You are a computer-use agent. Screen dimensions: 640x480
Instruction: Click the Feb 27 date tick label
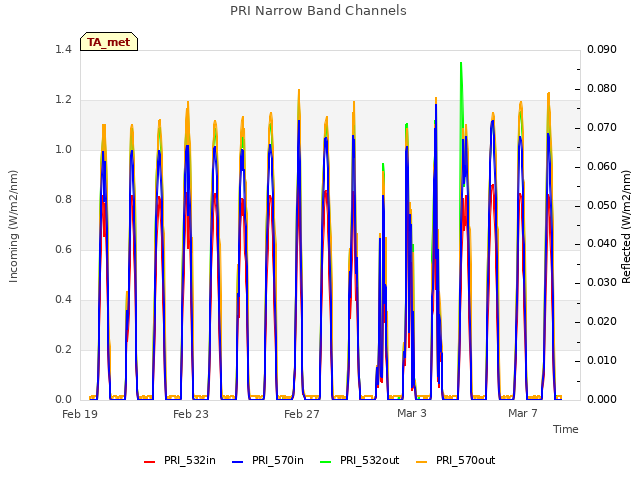(302, 414)
